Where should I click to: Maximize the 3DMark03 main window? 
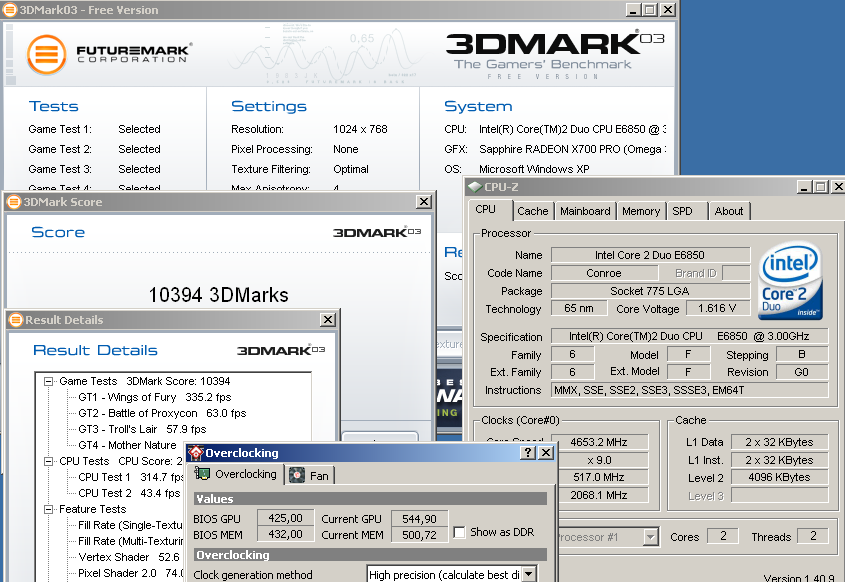(x=650, y=10)
